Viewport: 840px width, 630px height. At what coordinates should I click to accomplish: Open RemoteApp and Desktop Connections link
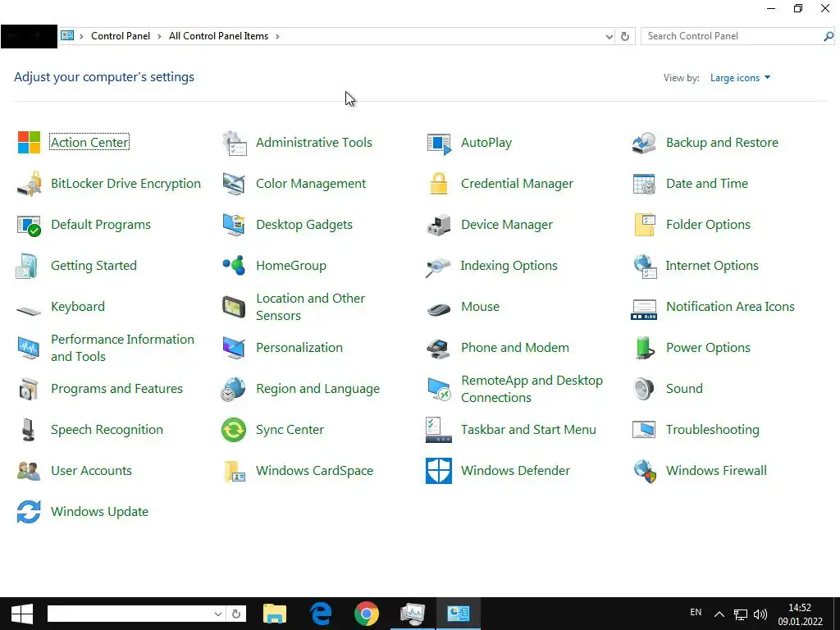point(532,389)
